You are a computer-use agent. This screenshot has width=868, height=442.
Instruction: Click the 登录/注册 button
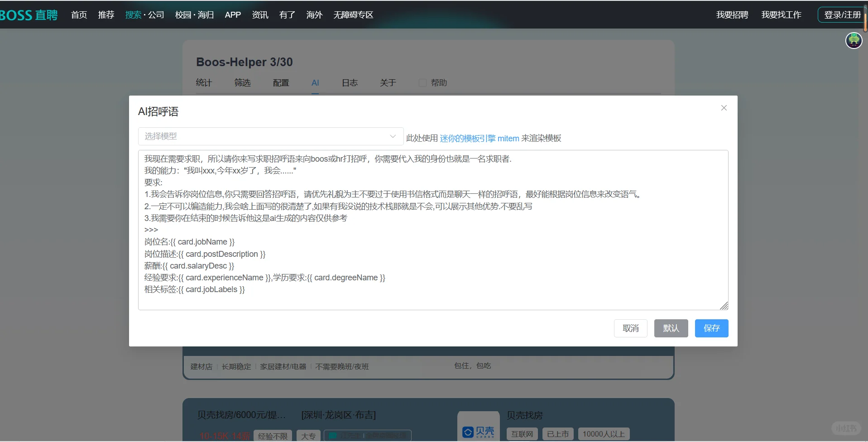tap(843, 14)
